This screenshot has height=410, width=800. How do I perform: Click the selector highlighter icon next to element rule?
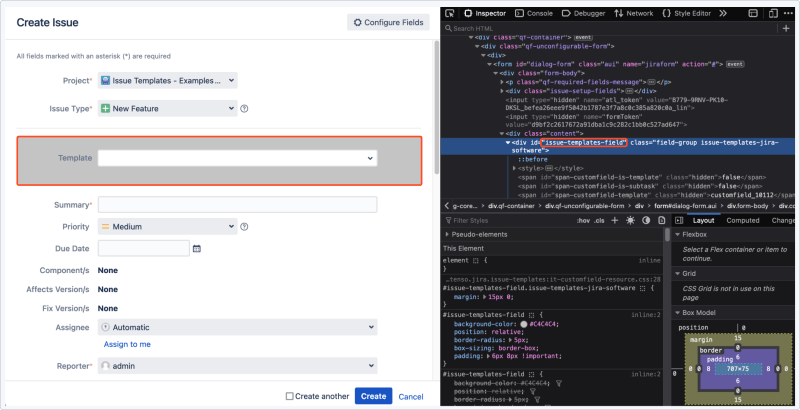point(476,261)
